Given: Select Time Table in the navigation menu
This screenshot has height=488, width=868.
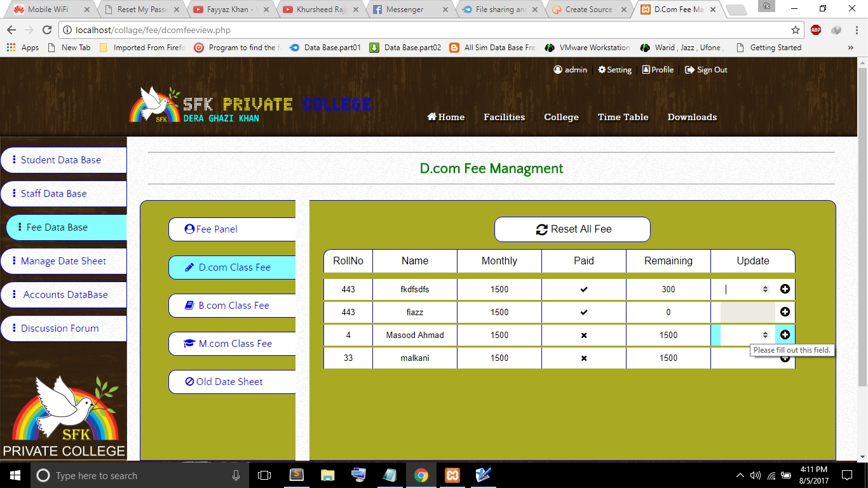Looking at the screenshot, I should (x=623, y=117).
